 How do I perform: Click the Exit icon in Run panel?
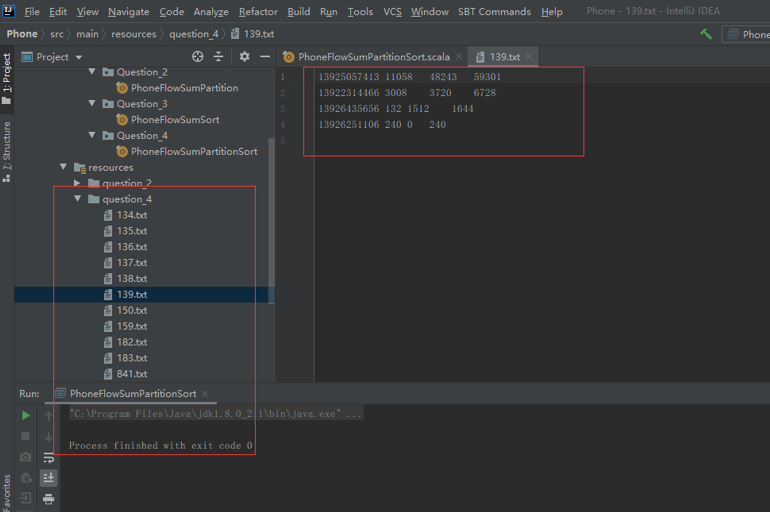26,498
